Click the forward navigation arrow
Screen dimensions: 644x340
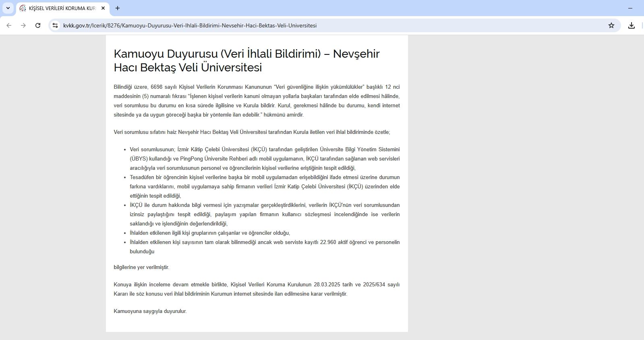click(23, 25)
